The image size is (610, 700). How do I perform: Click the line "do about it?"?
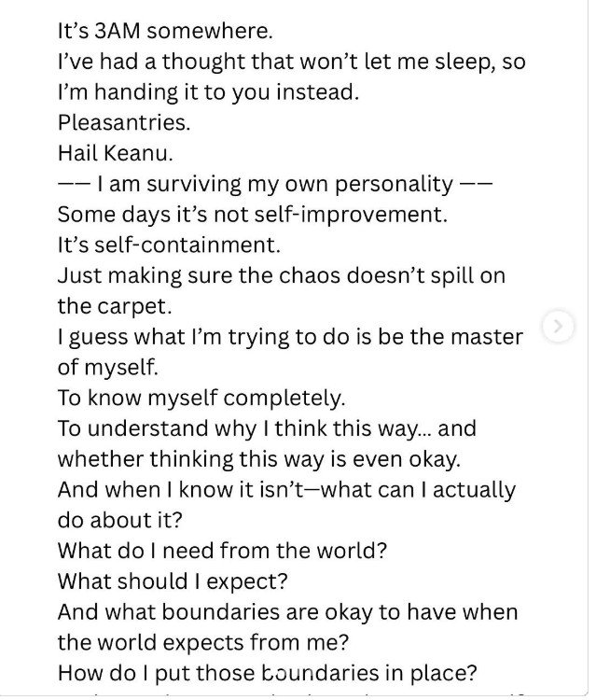pos(120,520)
